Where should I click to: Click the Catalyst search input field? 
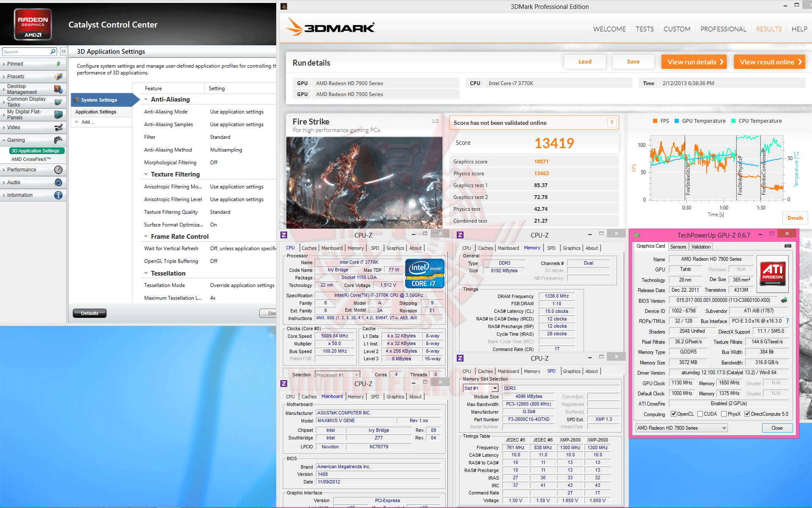tap(25, 52)
